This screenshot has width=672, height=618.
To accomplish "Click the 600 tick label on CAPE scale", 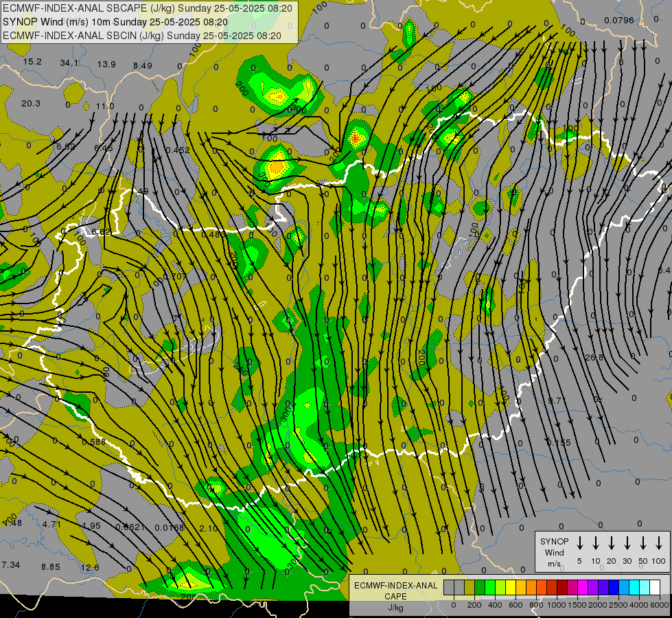I will (x=515, y=605).
